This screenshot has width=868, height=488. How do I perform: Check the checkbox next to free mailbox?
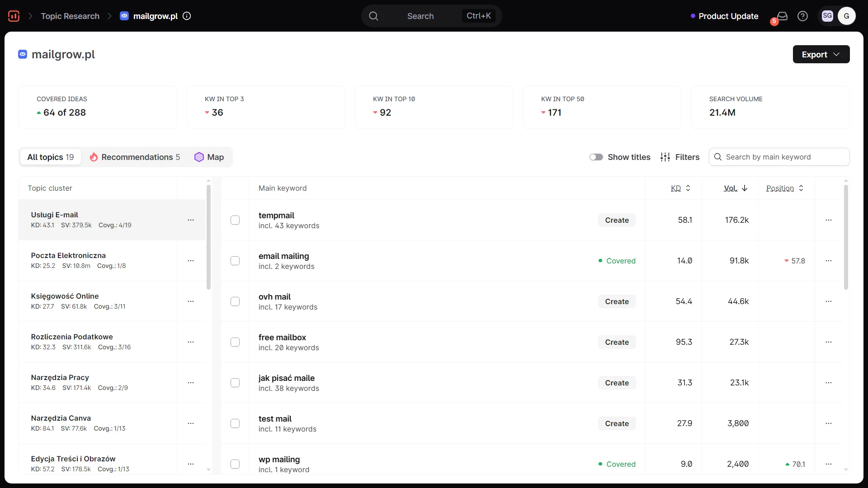click(235, 342)
